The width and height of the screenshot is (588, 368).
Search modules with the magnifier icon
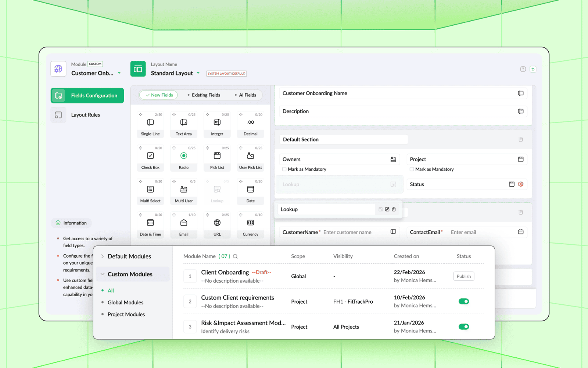click(235, 256)
